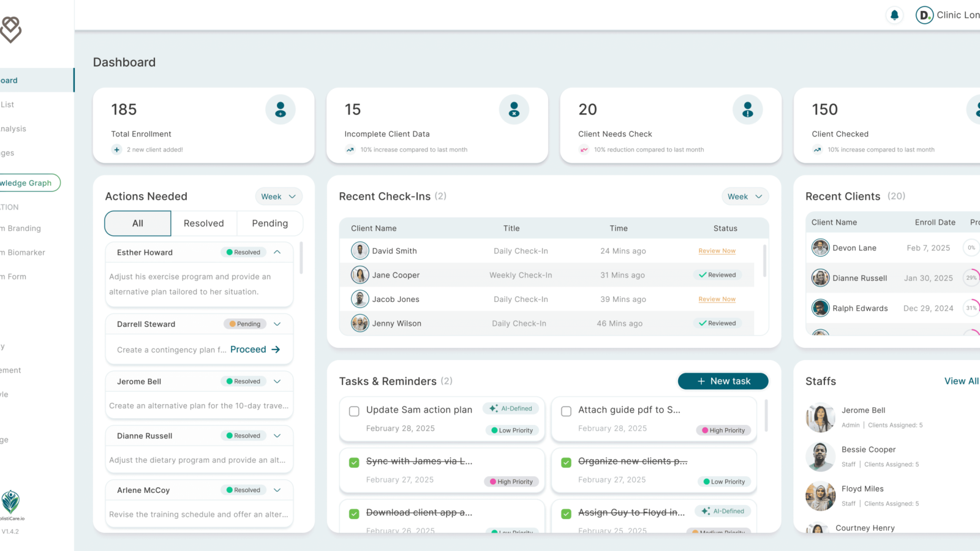Screen dimensions: 980x551
Task: Check the Update Sam action plan task
Action: coord(354,411)
